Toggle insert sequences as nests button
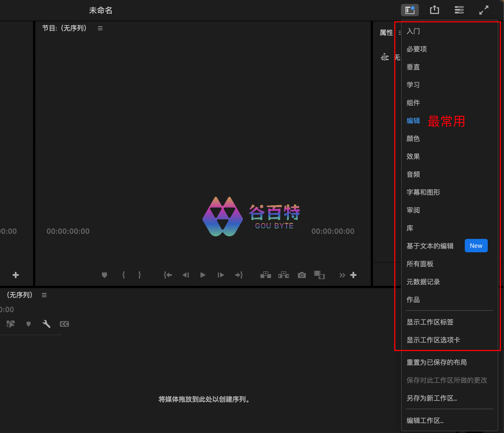The height and width of the screenshot is (433, 504). pyautogui.click(x=11, y=324)
